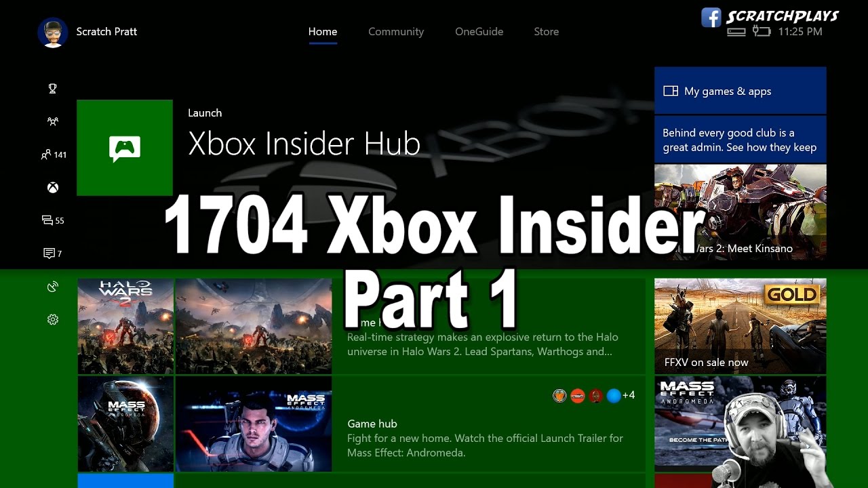Open the broadcast and capture icon in sidebar
868x488 pixels.
(x=53, y=287)
